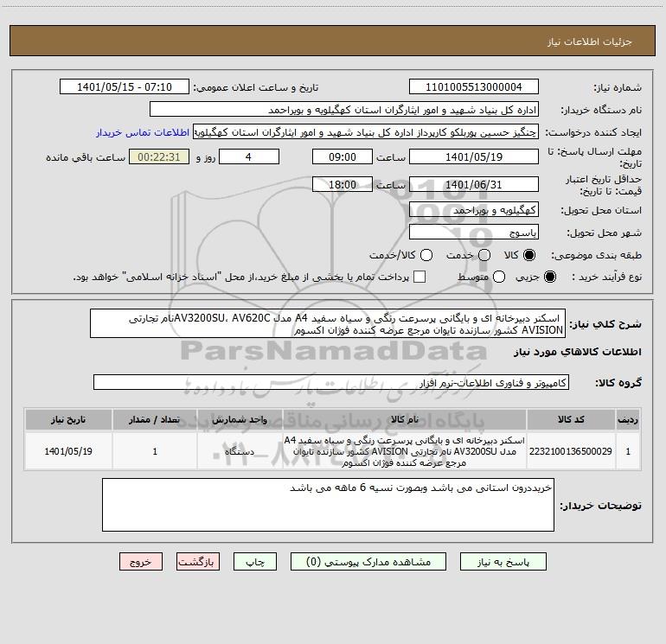Viewport: 666px width, 644px height.
Task: Click buyer notes text area
Action: (x=328, y=505)
